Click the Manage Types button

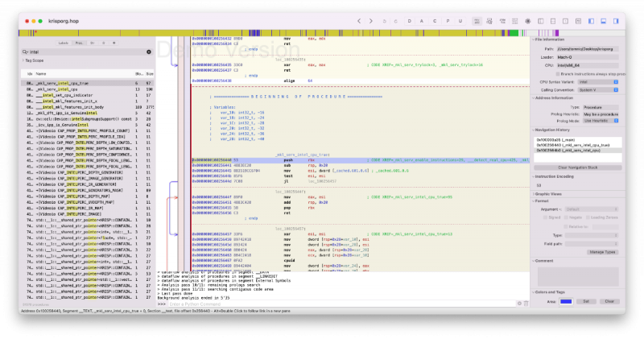602,252
